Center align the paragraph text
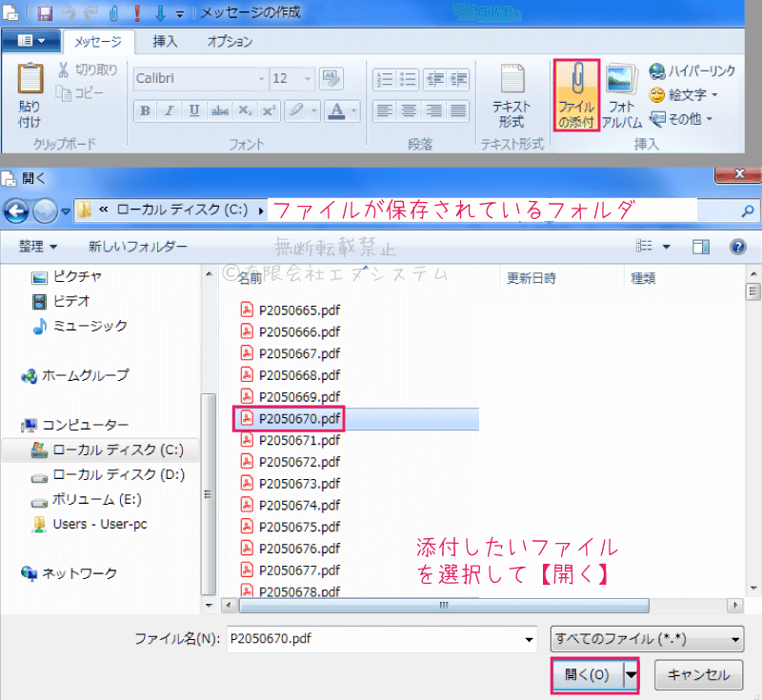The image size is (762, 700). click(409, 111)
